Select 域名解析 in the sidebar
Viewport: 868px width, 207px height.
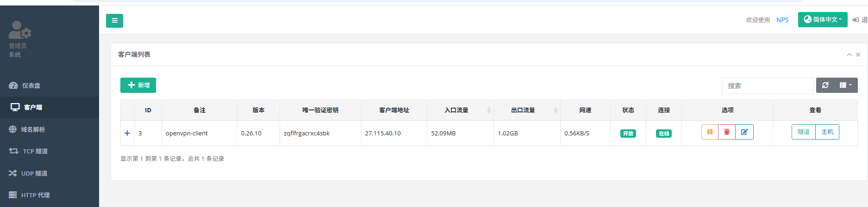32,129
